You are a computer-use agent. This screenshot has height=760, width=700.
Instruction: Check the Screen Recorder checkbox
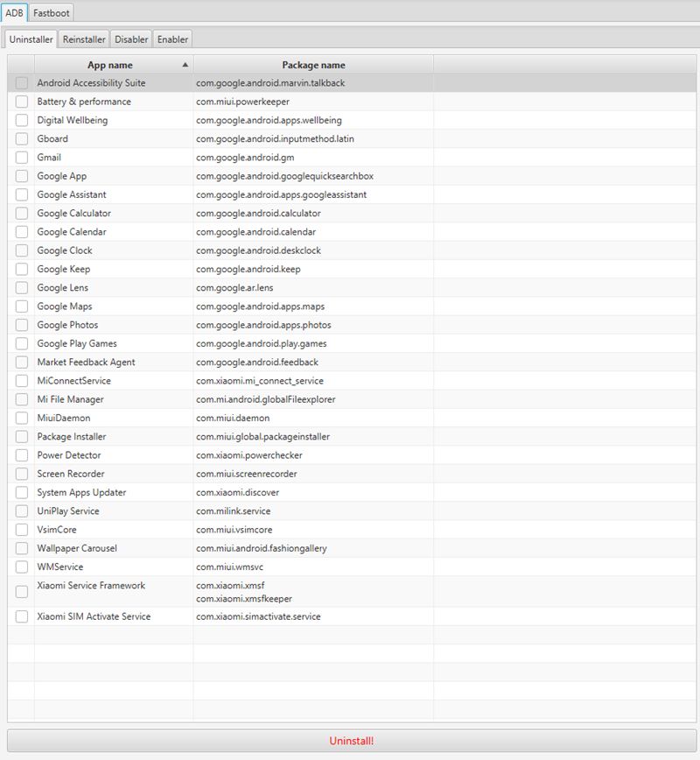pos(22,474)
